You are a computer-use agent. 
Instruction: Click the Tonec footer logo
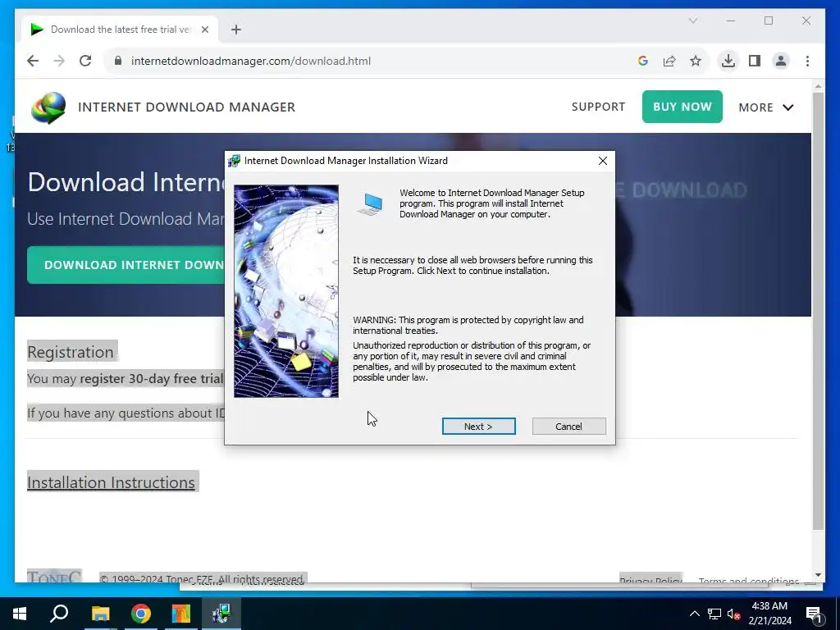pos(54,577)
